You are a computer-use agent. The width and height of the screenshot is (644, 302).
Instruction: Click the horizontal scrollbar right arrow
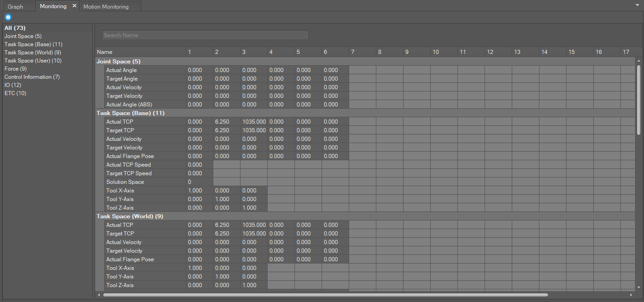pyautogui.click(x=632, y=295)
